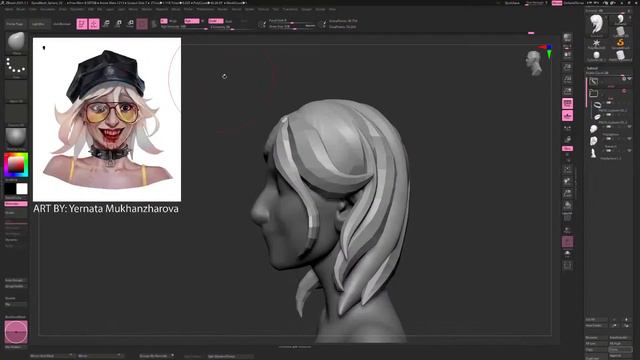This screenshot has width=640, height=360.
Task: Open the Dots stroke type selector
Action: [16, 67]
